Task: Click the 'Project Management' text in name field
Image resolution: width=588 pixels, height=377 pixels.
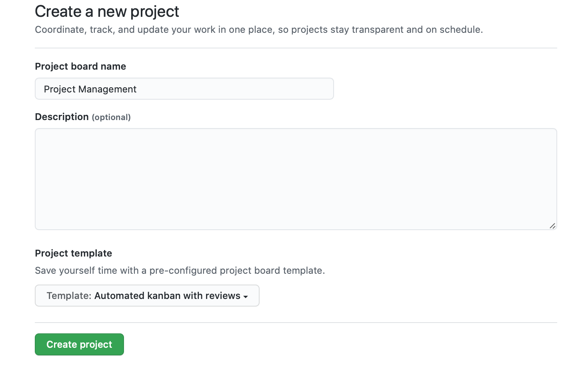Action: tap(90, 89)
